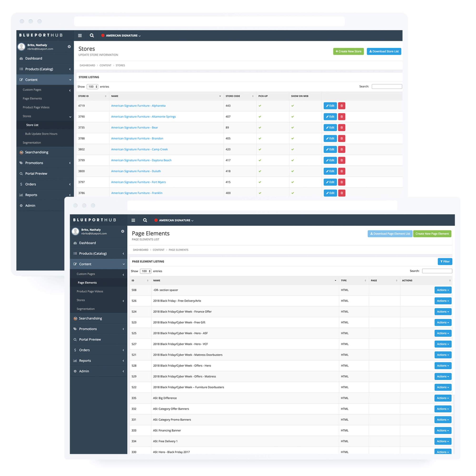
Task: Go to CONTENT breadcrumb in Stores window
Action: click(x=105, y=65)
